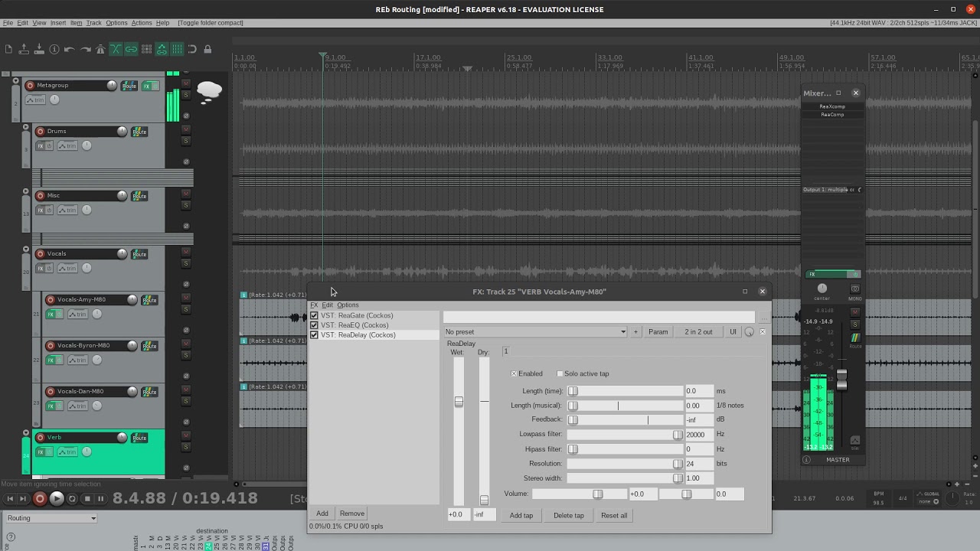The height and width of the screenshot is (551, 980).
Task: Solo the Drums track
Action: coord(185,141)
